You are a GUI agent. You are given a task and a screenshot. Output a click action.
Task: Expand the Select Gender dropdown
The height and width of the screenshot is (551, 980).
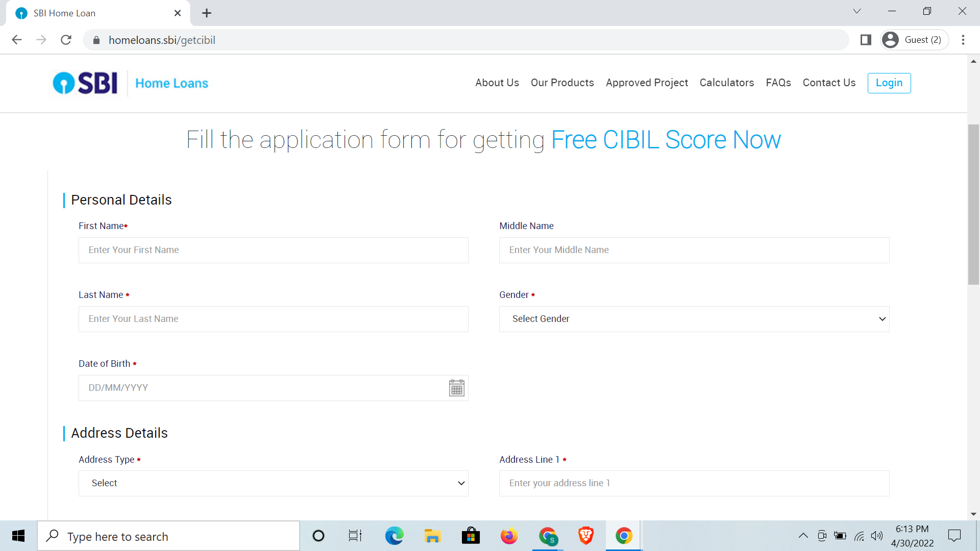[694, 319]
